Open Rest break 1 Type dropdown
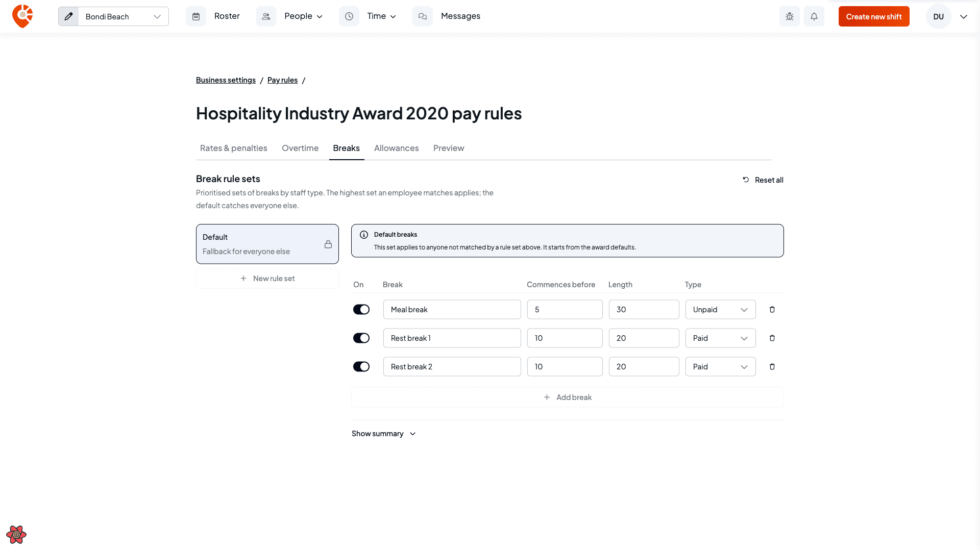Image resolution: width=980 pixels, height=551 pixels. (x=720, y=338)
